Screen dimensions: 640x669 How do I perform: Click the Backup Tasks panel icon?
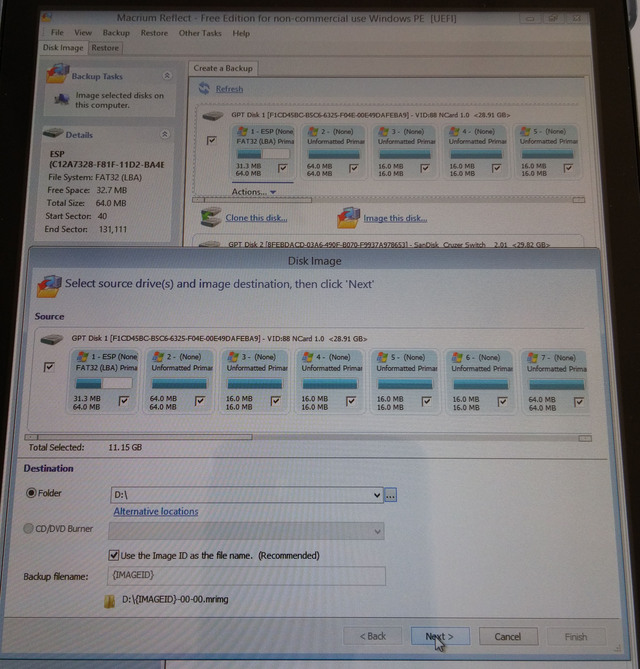58,73
